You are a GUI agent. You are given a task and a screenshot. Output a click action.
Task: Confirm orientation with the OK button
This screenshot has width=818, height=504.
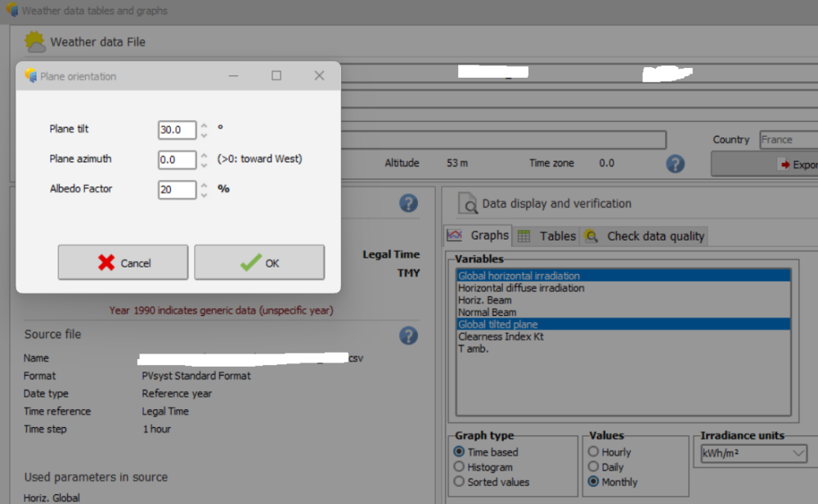click(x=259, y=263)
